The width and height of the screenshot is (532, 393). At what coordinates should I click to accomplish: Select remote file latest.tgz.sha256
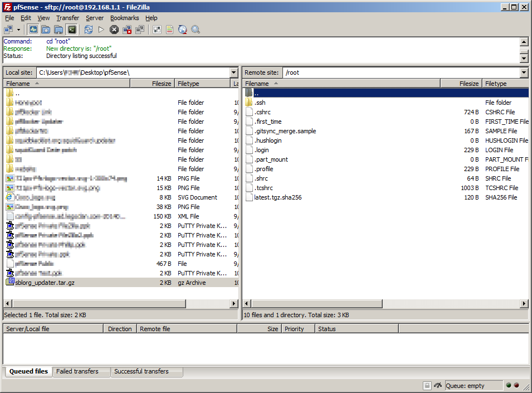[277, 197]
